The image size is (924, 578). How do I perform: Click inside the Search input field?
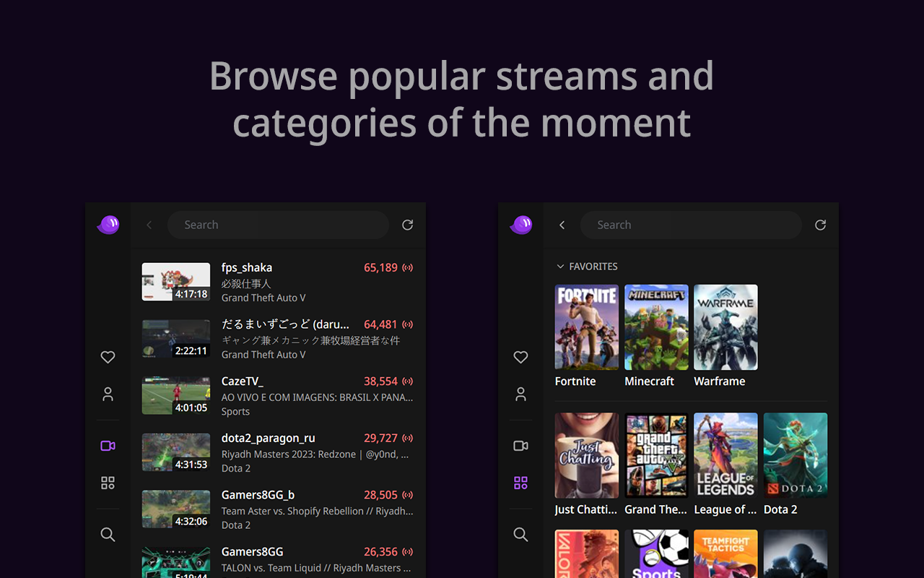(278, 225)
